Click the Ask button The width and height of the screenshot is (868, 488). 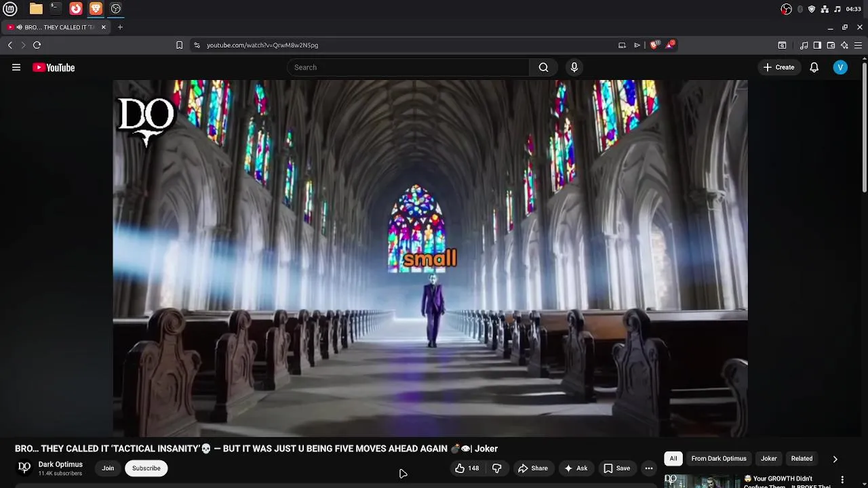(576, 468)
